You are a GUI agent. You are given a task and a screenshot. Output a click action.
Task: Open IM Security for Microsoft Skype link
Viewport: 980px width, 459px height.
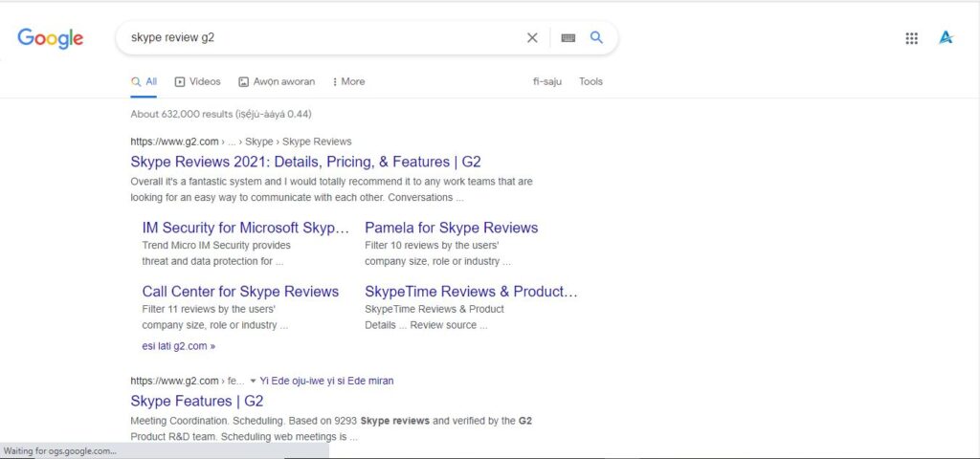click(246, 228)
